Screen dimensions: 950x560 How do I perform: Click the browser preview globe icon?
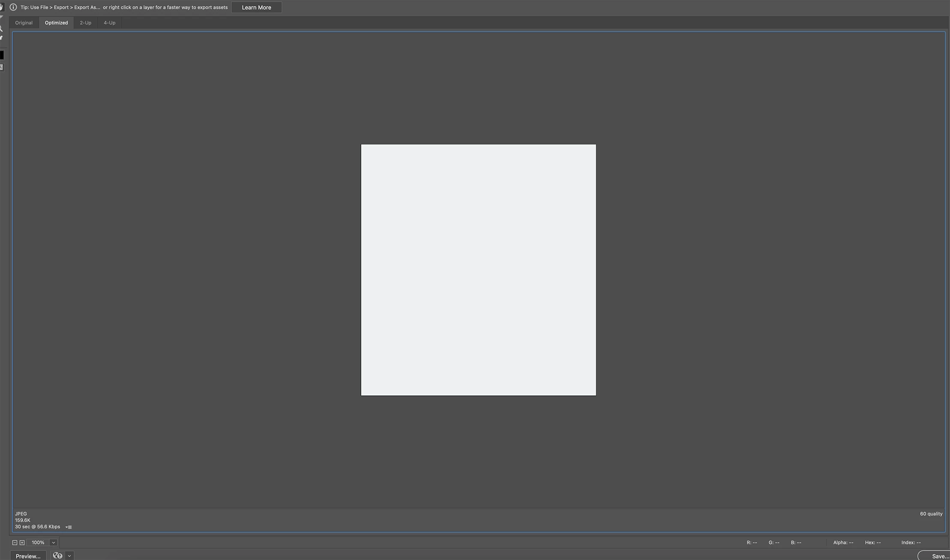pyautogui.click(x=57, y=556)
